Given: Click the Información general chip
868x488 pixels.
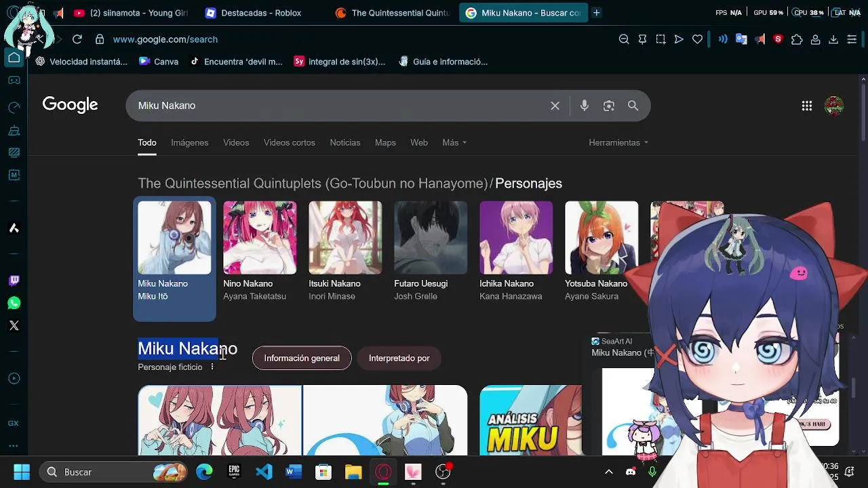Looking at the screenshot, I should coord(302,358).
